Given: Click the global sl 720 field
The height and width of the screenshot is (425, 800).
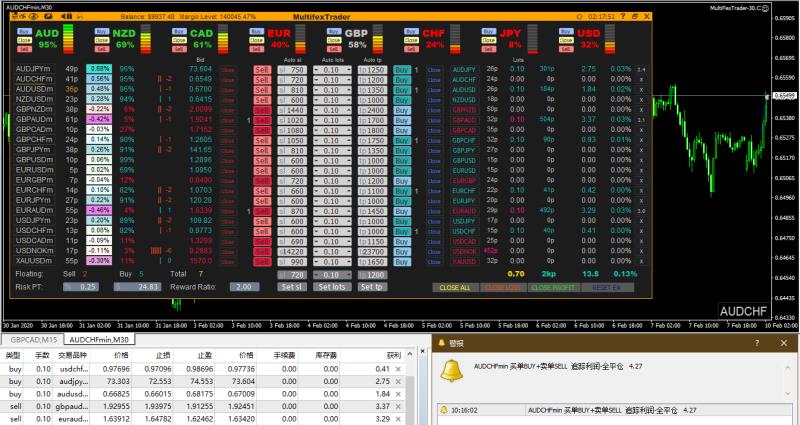Looking at the screenshot, I should tap(292, 275).
